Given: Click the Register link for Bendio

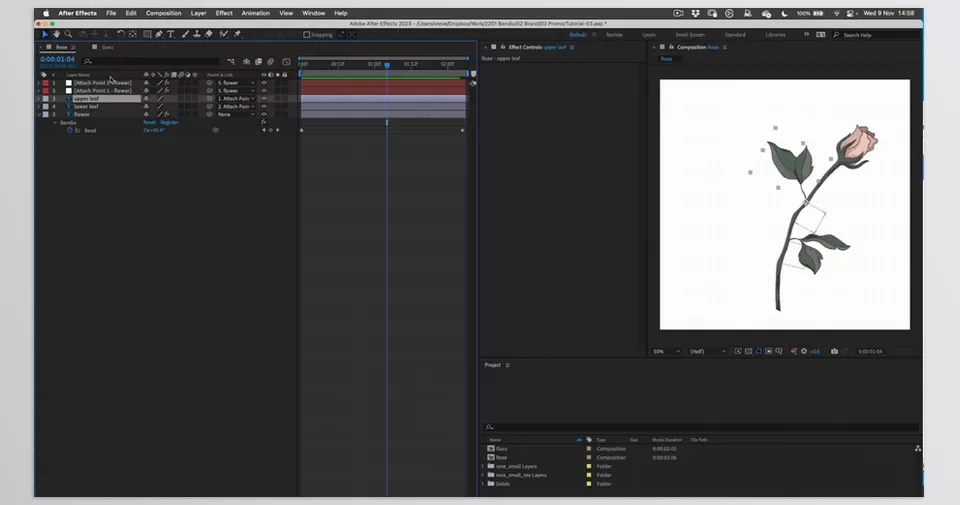Looking at the screenshot, I should (x=170, y=122).
